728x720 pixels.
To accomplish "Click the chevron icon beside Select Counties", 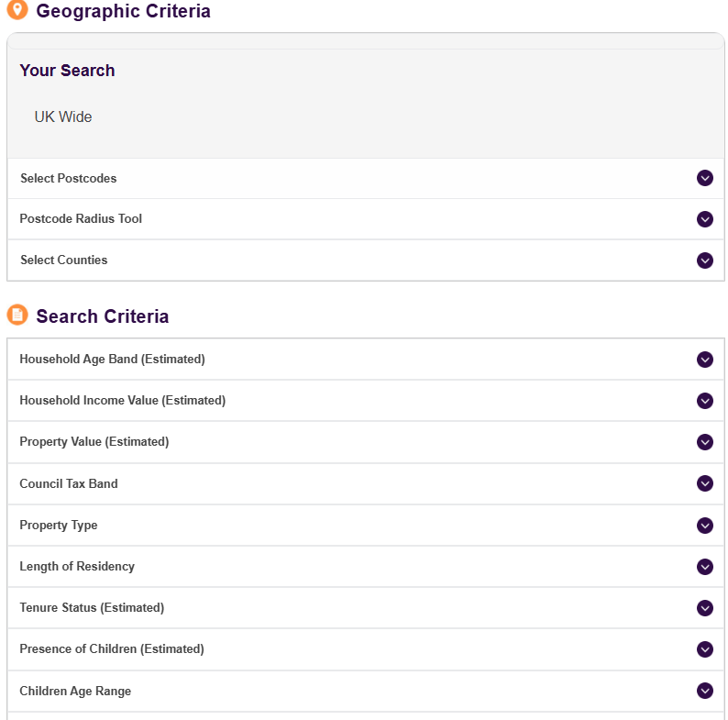I will point(704,260).
